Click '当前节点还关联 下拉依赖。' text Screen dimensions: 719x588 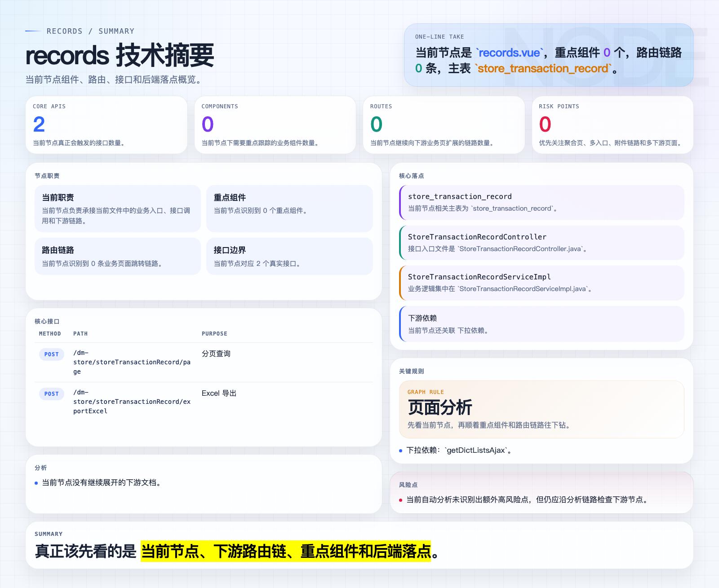pyautogui.click(x=448, y=330)
